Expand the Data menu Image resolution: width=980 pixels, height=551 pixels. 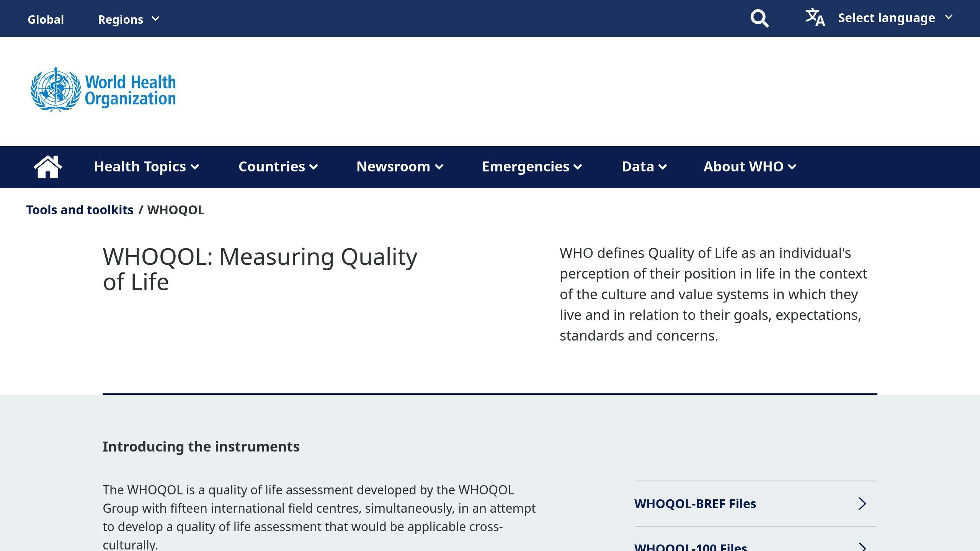pos(644,167)
